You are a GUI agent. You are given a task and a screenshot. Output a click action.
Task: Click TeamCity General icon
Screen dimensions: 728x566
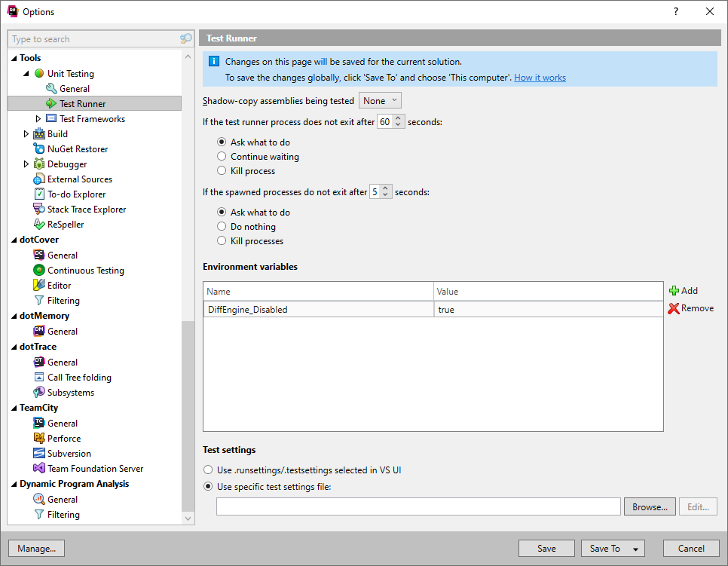39,423
